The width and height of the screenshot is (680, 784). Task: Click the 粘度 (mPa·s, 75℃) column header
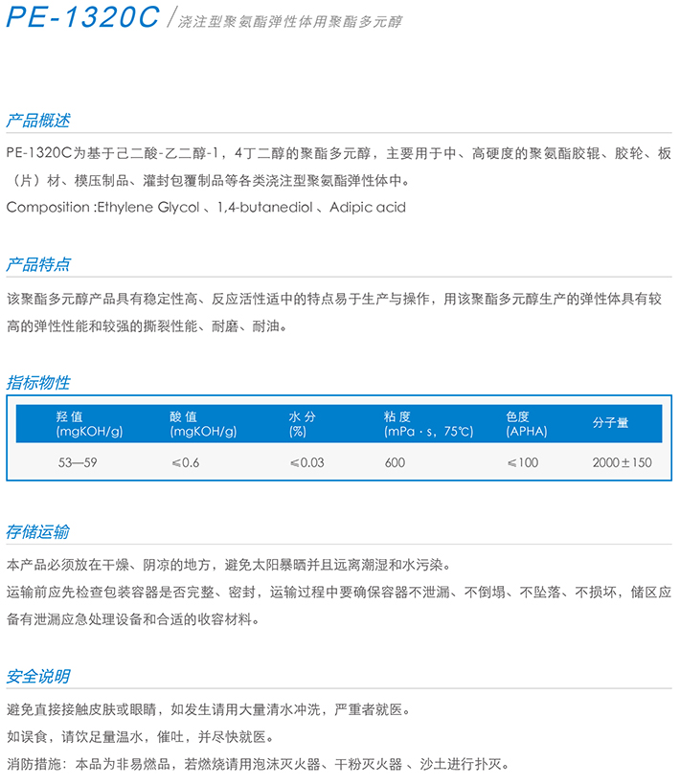coord(428,424)
